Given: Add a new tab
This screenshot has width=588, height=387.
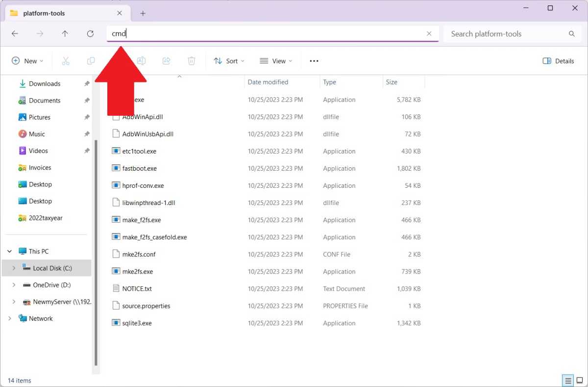Looking at the screenshot, I should (x=143, y=13).
